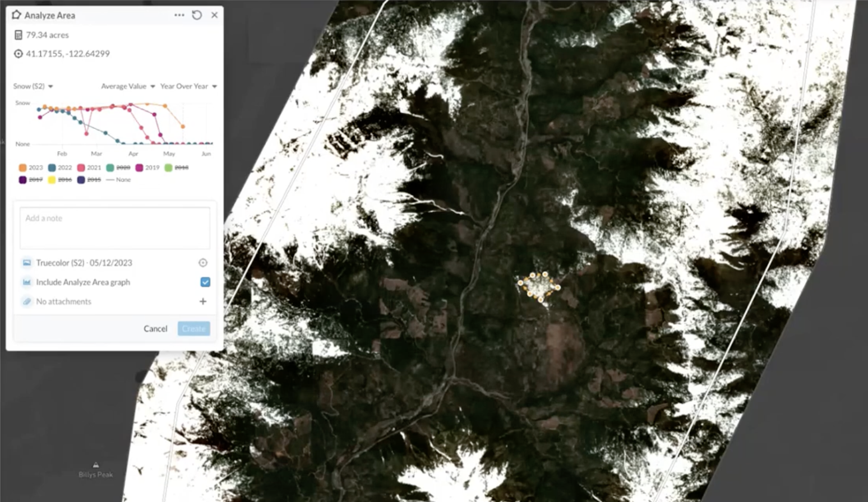Image resolution: width=868 pixels, height=502 pixels.
Task: Click the Truecolor (S2) · 05/12/2023 label
Action: [x=84, y=263]
